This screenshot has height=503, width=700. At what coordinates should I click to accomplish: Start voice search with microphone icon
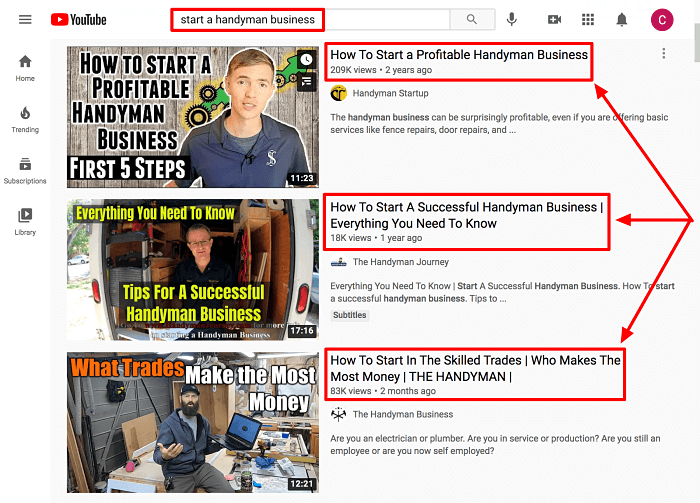512,19
